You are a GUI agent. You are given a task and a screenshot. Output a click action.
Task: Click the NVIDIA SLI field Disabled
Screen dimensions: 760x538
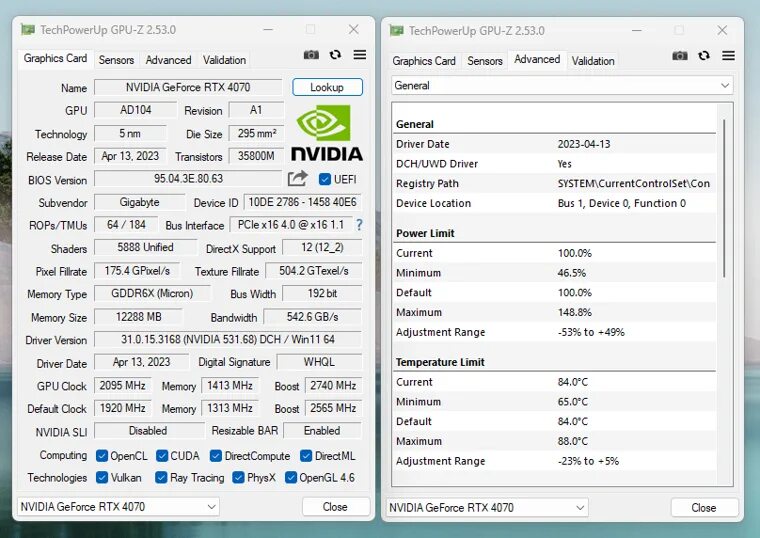click(x=148, y=431)
